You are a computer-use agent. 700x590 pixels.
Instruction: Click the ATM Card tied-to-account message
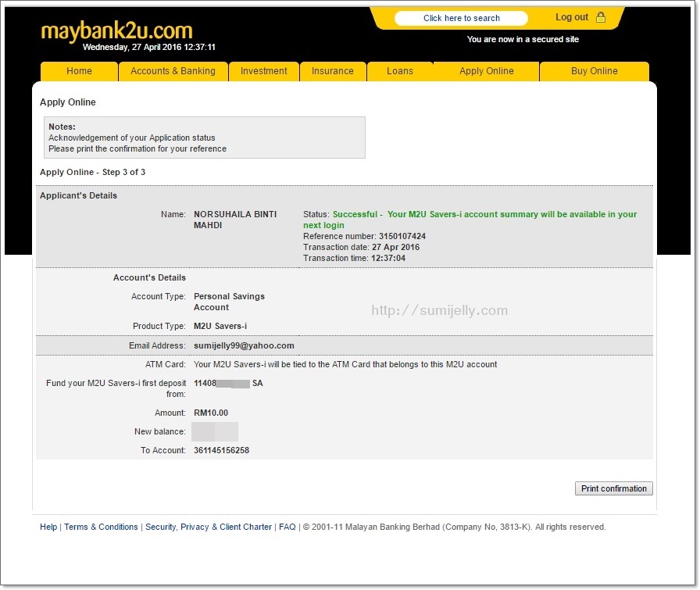pos(345,364)
